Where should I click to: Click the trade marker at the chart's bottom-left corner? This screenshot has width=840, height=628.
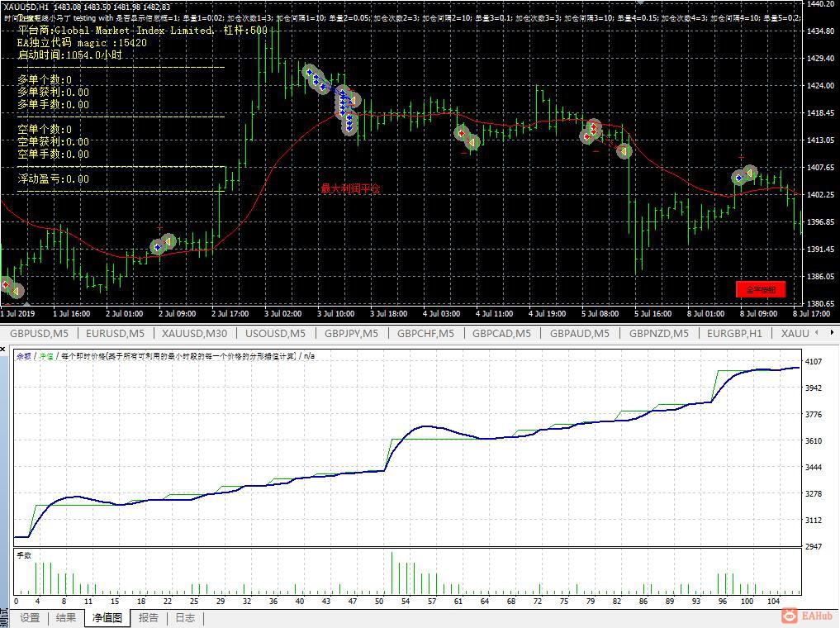point(11,288)
